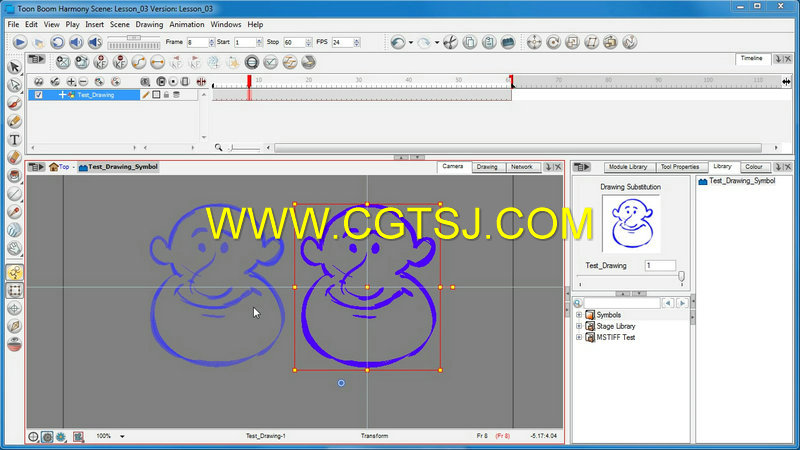This screenshot has height=450, width=800.
Task: Select the Paint bucket tool
Action: tap(15, 176)
